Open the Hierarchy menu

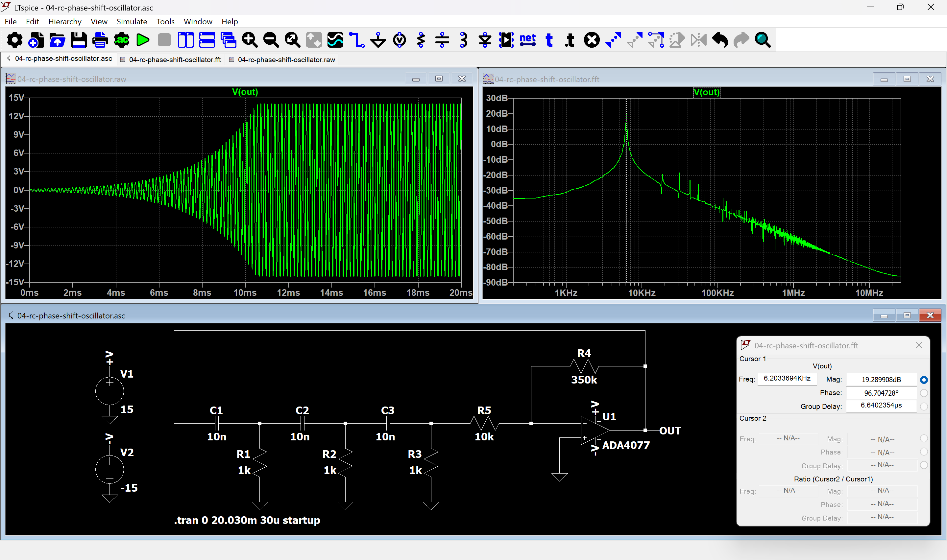tap(64, 21)
